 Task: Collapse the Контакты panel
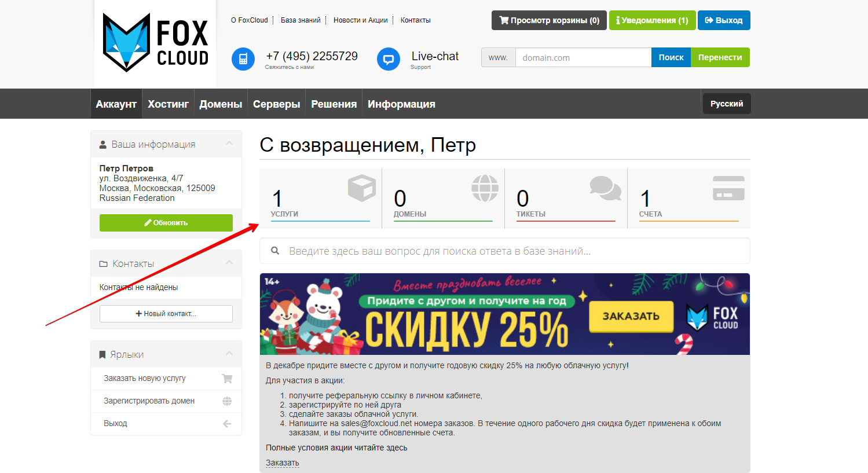229,263
